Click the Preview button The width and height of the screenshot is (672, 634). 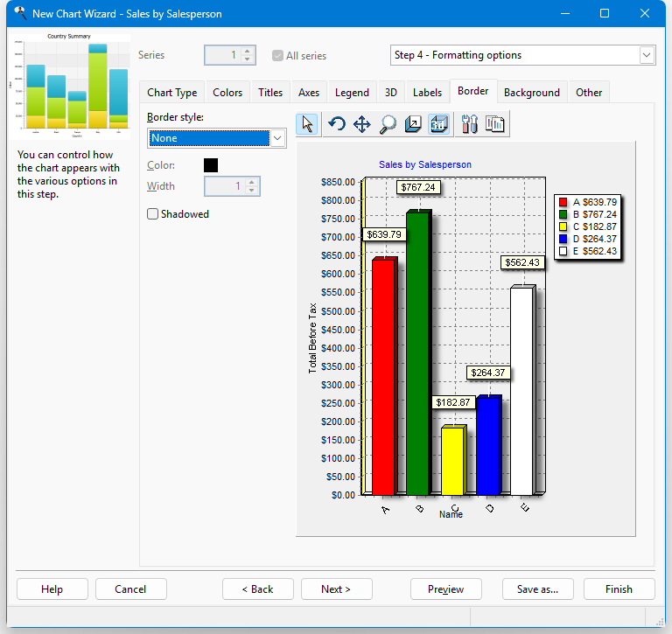[x=445, y=589]
